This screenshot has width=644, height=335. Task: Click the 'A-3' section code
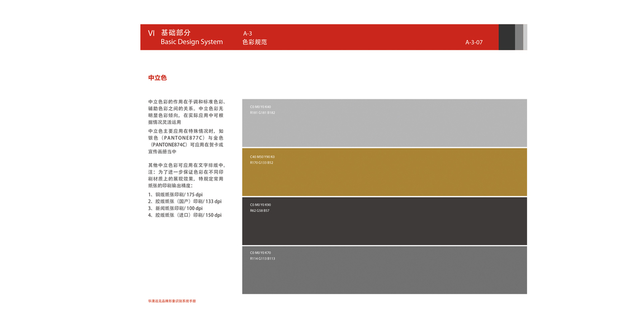click(x=247, y=33)
